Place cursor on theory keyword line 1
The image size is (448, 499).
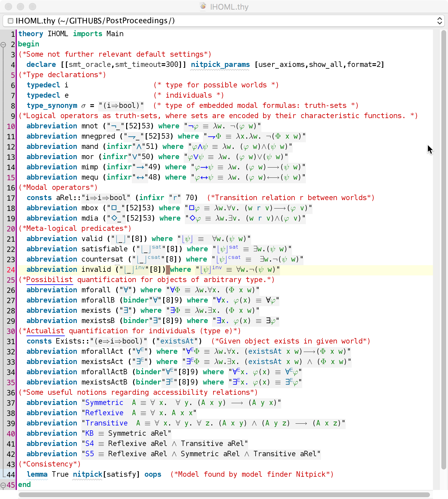coord(31,34)
